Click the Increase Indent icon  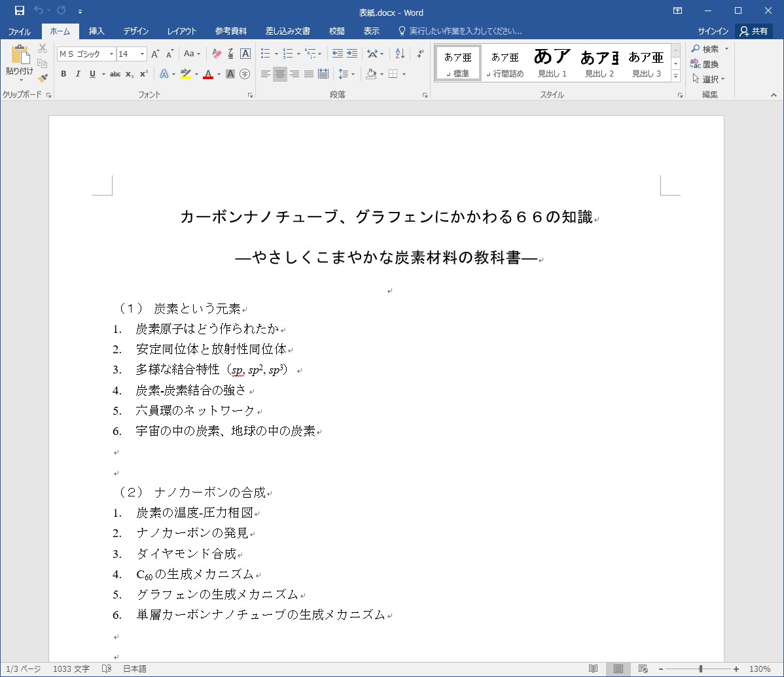coord(352,54)
